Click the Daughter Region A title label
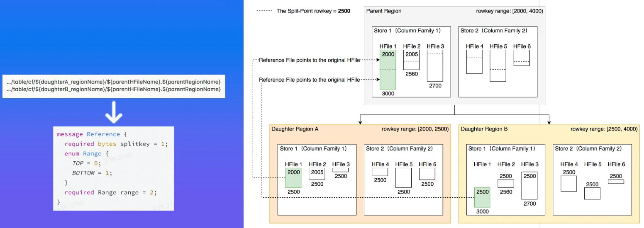The width and height of the screenshot is (644, 228). 295,129
